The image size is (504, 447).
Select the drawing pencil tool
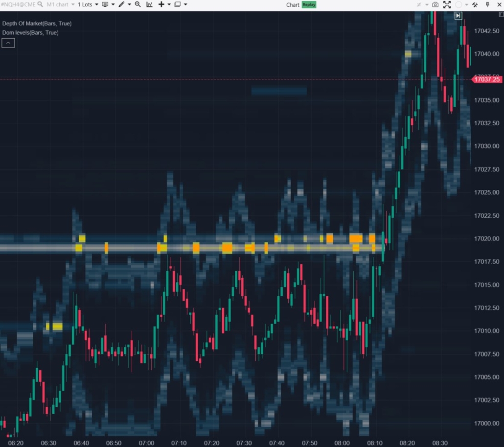(121, 4)
